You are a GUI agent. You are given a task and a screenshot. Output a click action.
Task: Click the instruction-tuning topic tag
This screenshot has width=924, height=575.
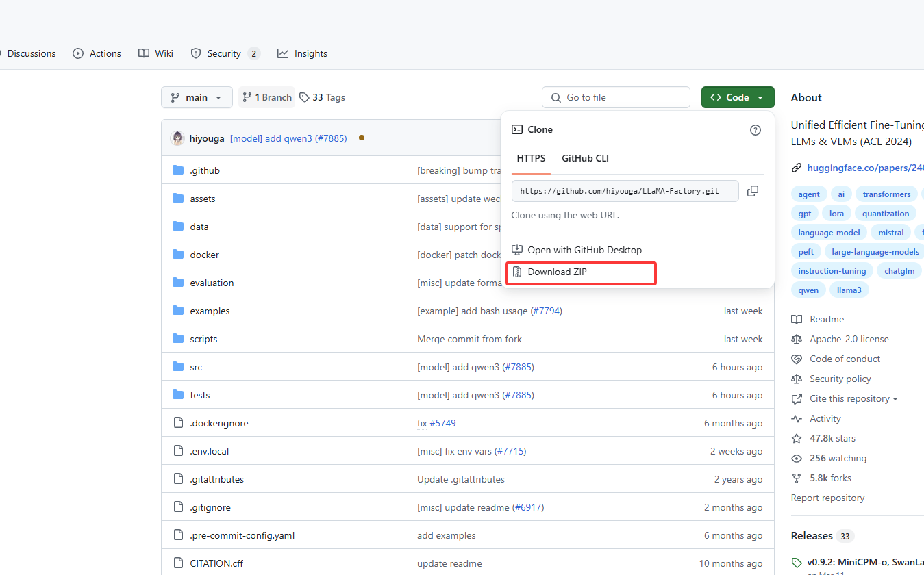pos(832,271)
